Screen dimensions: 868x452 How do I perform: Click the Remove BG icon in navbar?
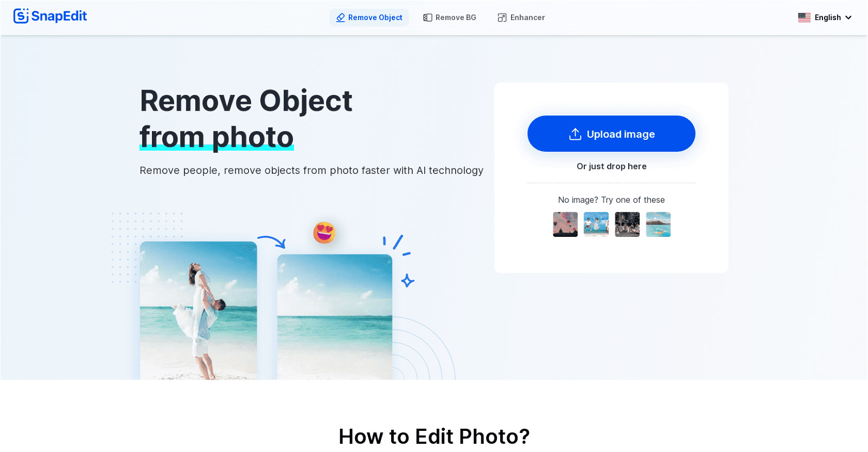pos(427,18)
